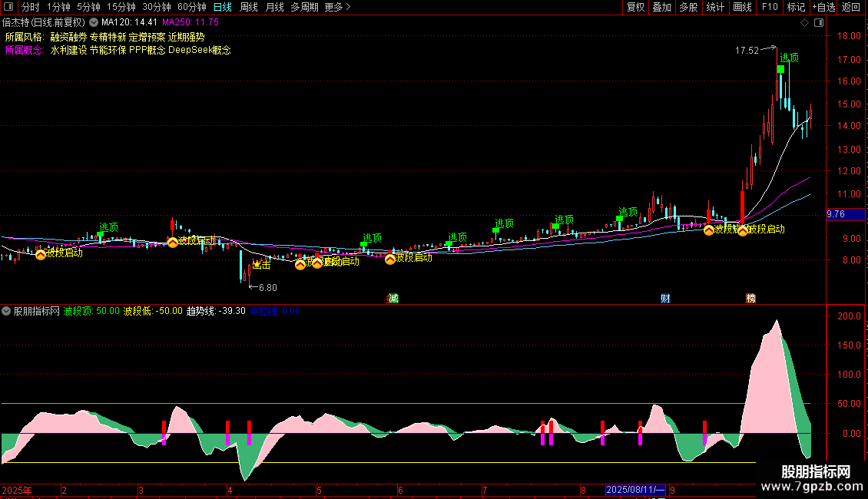The width and height of the screenshot is (868, 499).
Task: Click the 逃顶 green marker in February
Action: 100,235
